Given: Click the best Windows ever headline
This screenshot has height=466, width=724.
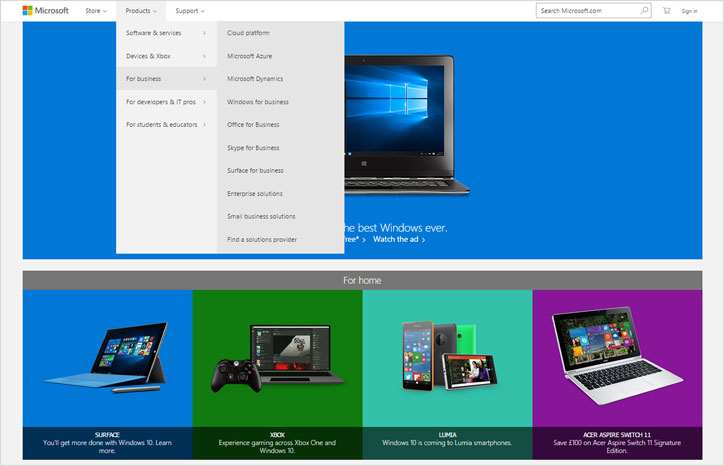Looking at the screenshot, I should tap(396, 228).
